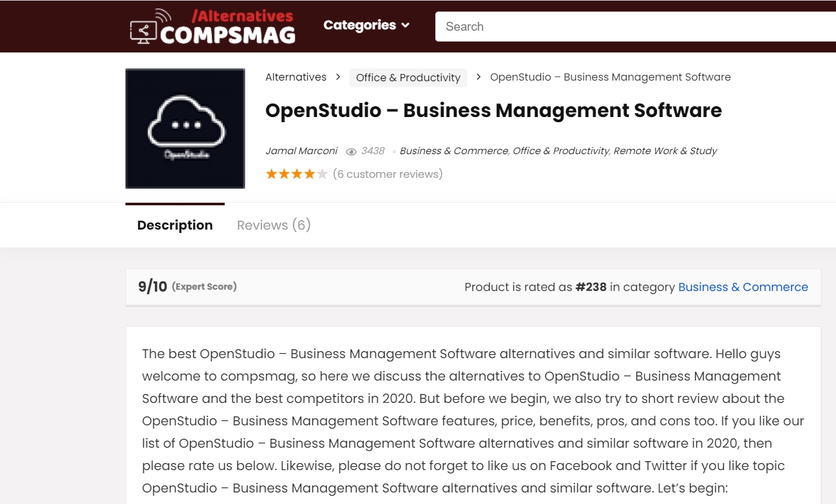Open Business & Commerce tag link
The width and height of the screenshot is (836, 504).
point(454,151)
